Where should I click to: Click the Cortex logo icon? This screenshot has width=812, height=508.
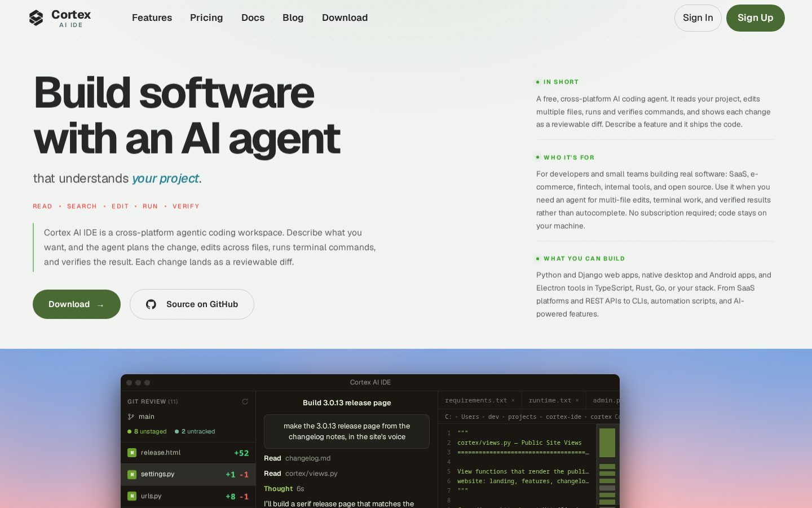click(x=36, y=18)
